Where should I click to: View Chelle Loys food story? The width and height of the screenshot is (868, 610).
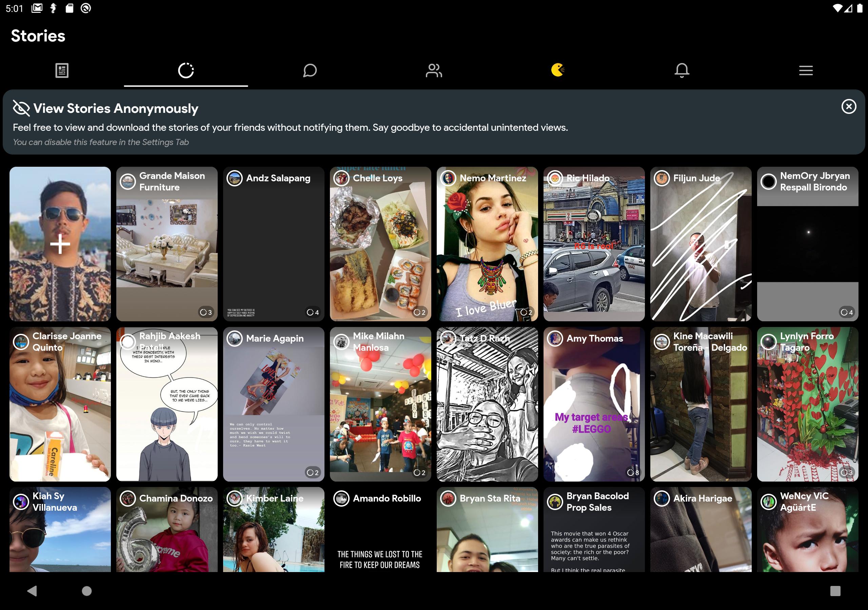pyautogui.click(x=380, y=244)
